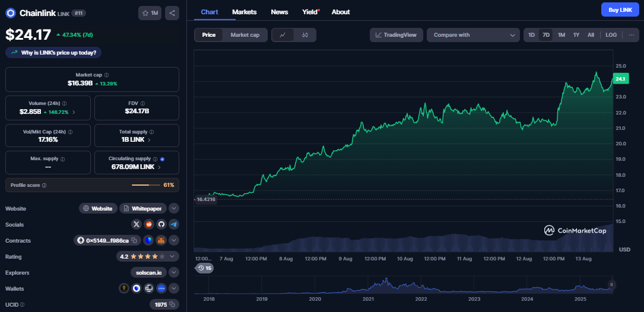The height and width of the screenshot is (312, 644).
Task: Click the Profile score info icon
Action: pyautogui.click(x=45, y=185)
